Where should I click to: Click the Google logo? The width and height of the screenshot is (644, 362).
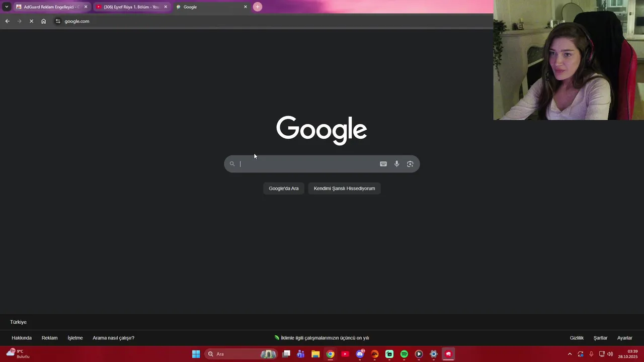(x=321, y=130)
